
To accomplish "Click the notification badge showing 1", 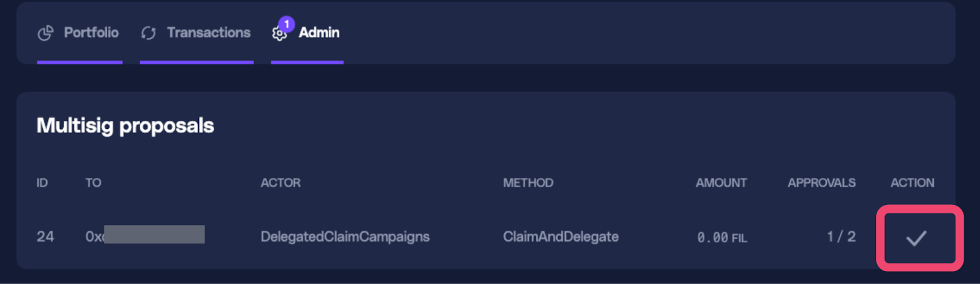I will (x=287, y=24).
